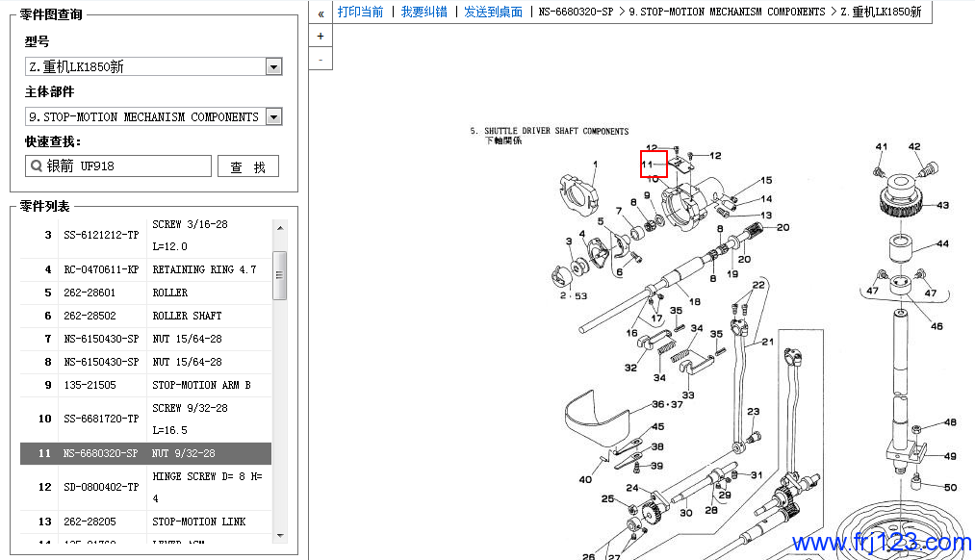Image resolution: width=975 pixels, height=560 pixels.
Task: Collapse the left panel with « icon
Action: (321, 13)
